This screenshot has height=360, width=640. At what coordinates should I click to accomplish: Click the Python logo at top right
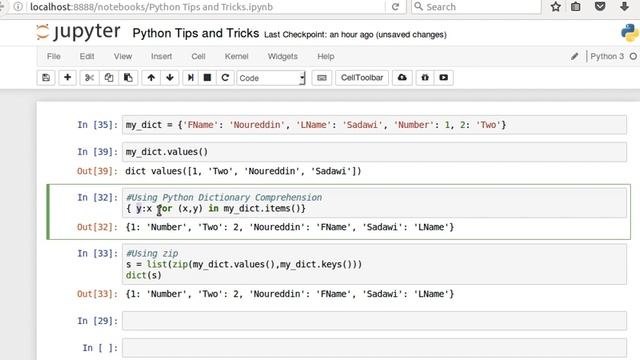click(x=630, y=33)
